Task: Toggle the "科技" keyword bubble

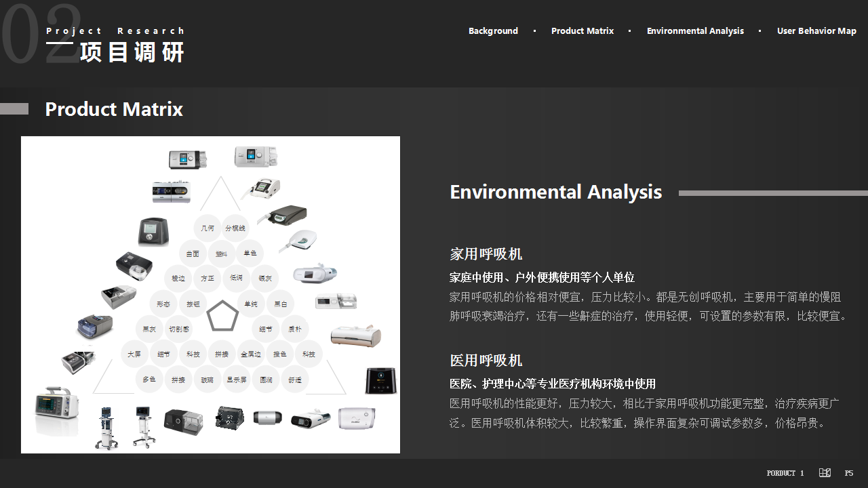Action: 192,352
